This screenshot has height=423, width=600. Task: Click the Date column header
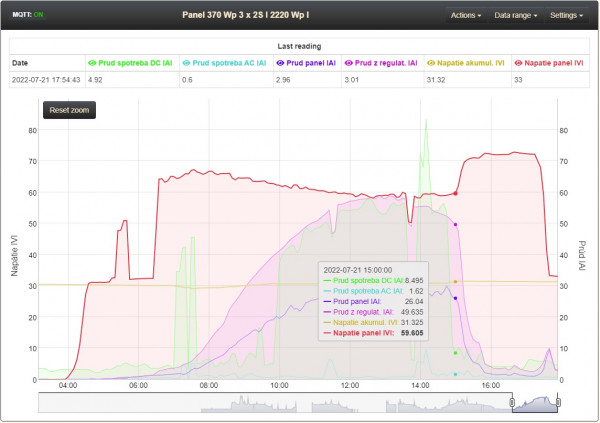47,63
